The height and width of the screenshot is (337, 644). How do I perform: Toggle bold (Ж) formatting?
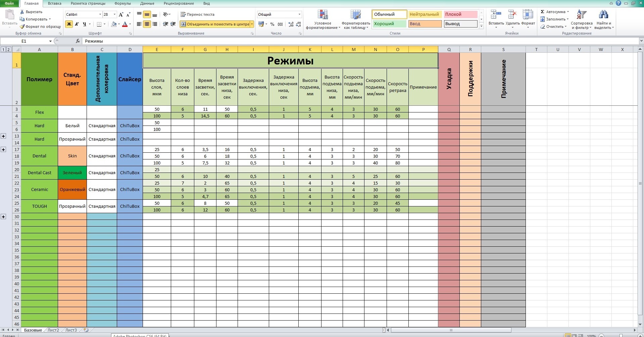click(x=69, y=24)
